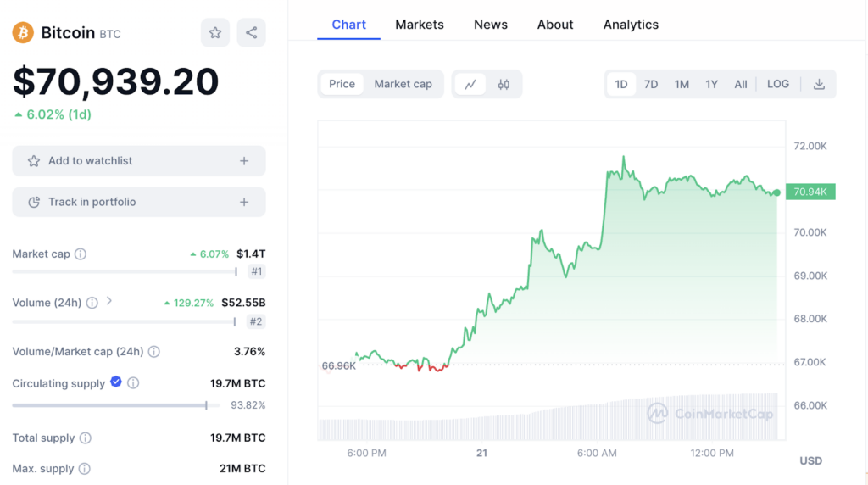
Task: Open the Markets tab
Action: [420, 25]
